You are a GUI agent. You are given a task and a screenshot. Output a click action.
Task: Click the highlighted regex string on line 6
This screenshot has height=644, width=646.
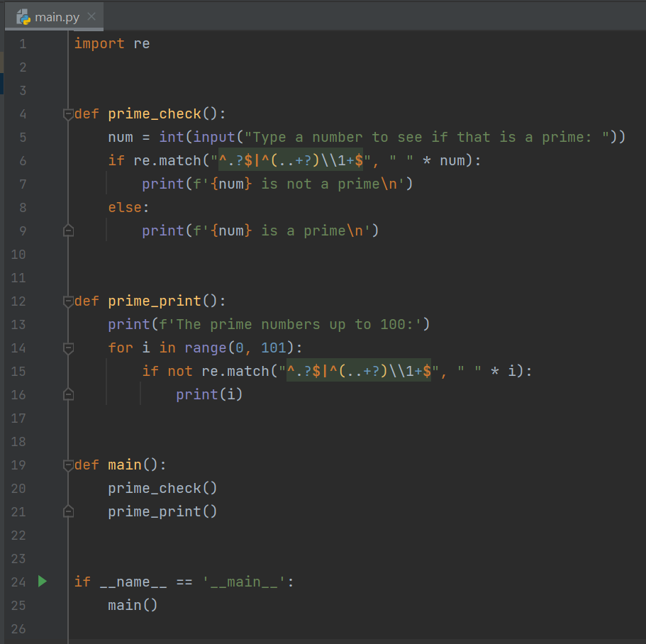click(x=291, y=160)
